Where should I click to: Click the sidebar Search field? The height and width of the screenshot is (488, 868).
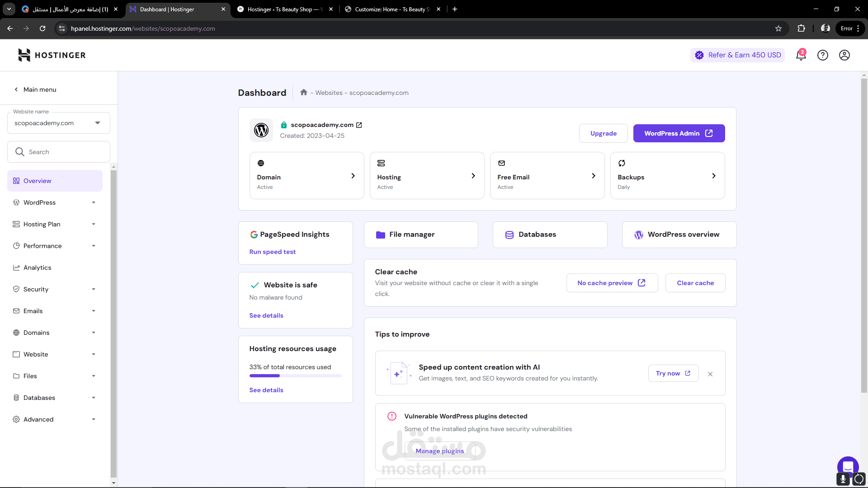(58, 152)
